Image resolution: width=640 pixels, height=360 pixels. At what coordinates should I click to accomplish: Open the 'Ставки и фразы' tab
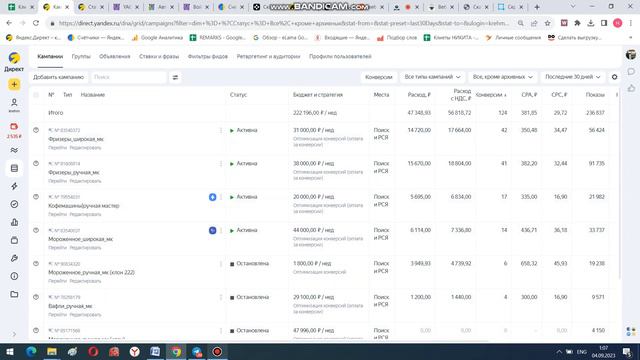click(159, 57)
